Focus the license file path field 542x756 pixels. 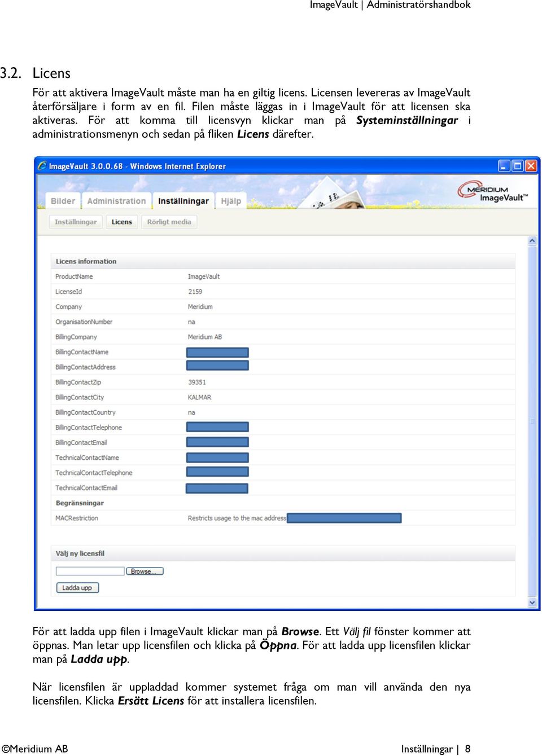(x=90, y=572)
